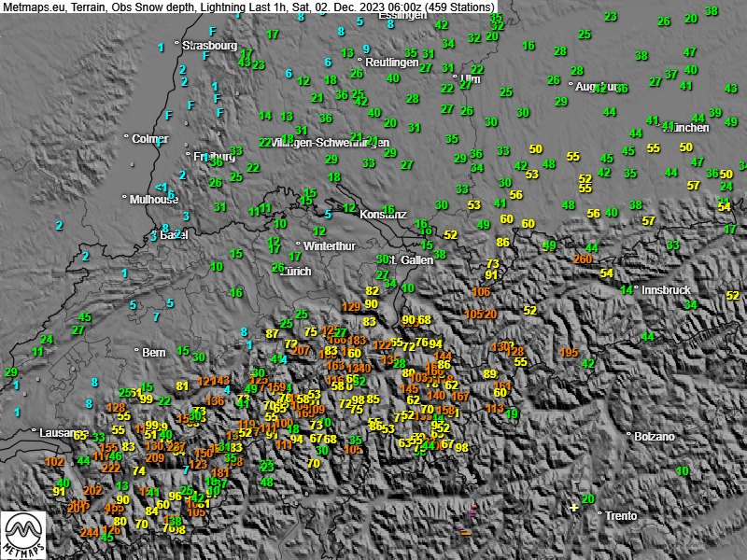The height and width of the screenshot is (560, 747).
Task: Click the Reutlingen city label
Action: (x=392, y=62)
